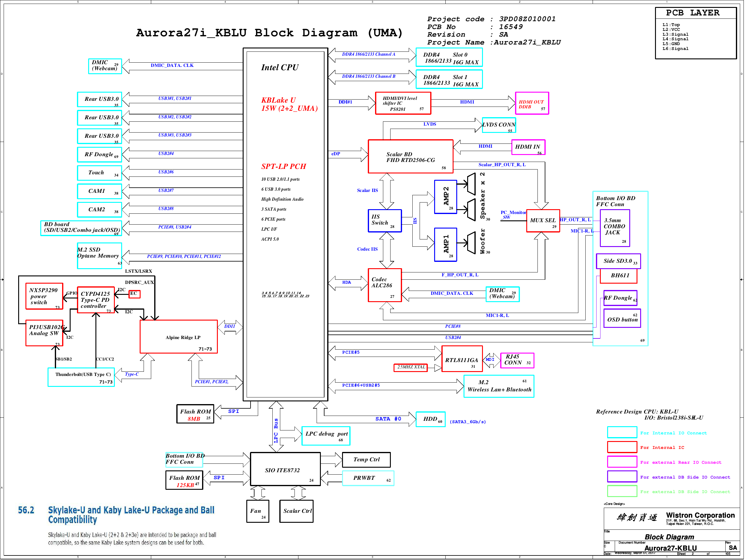Click the DMIC (Webcam) block beside Codec
The width and height of the screenshot is (745, 560).
(503, 294)
